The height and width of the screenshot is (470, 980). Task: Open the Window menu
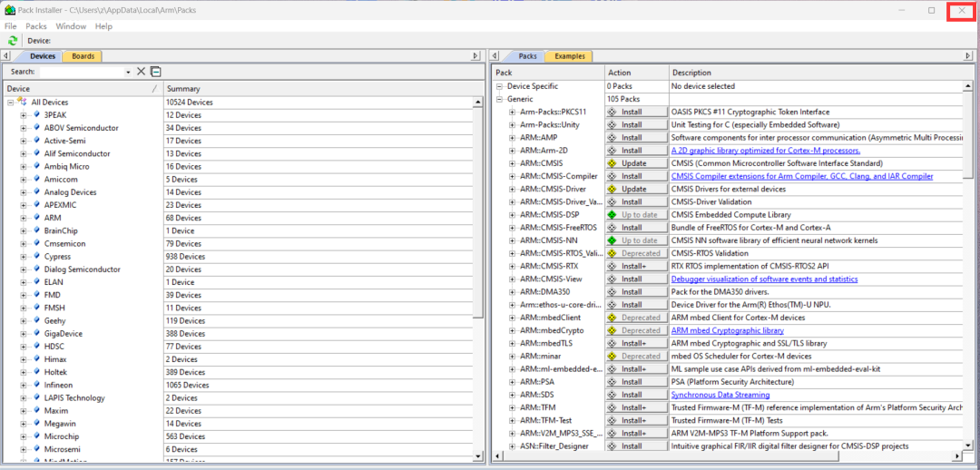(x=71, y=26)
